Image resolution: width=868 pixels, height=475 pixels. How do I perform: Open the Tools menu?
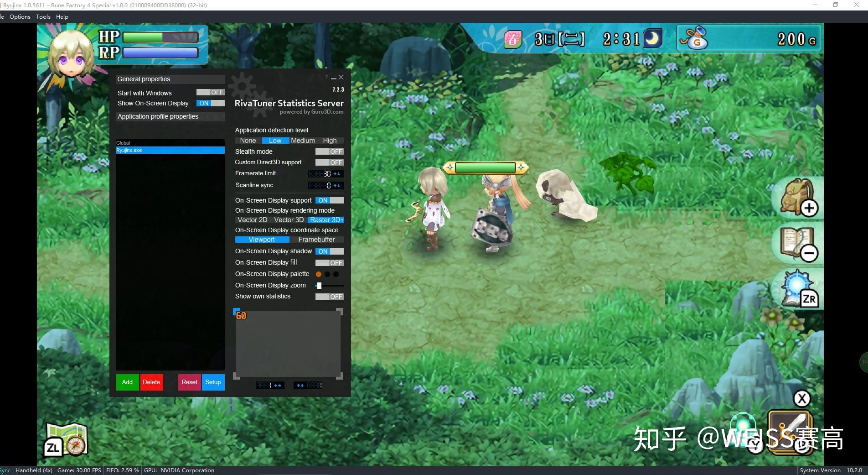43,17
